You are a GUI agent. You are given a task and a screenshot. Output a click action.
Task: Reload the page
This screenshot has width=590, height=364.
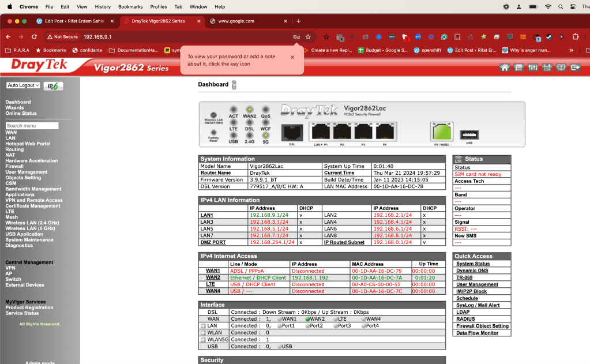pos(34,37)
